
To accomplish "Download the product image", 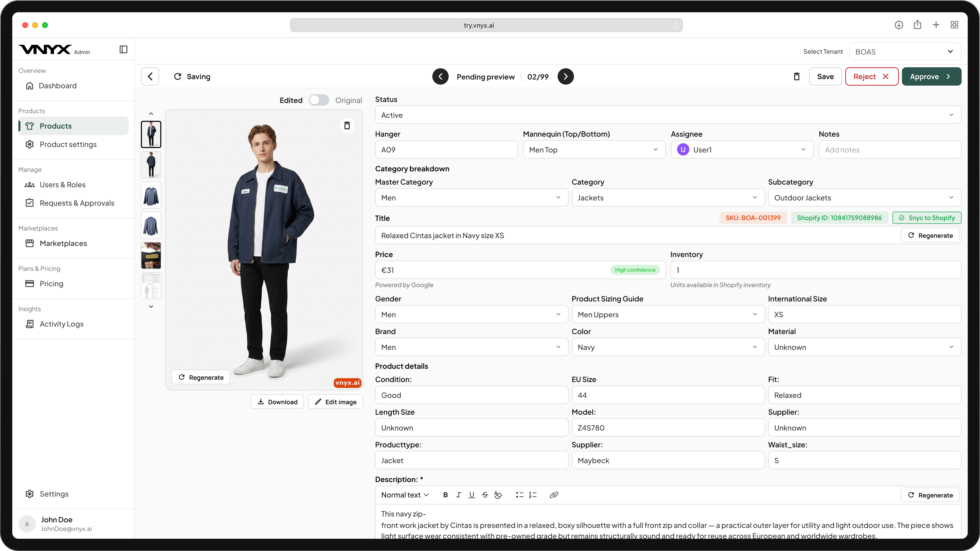I will pos(277,402).
